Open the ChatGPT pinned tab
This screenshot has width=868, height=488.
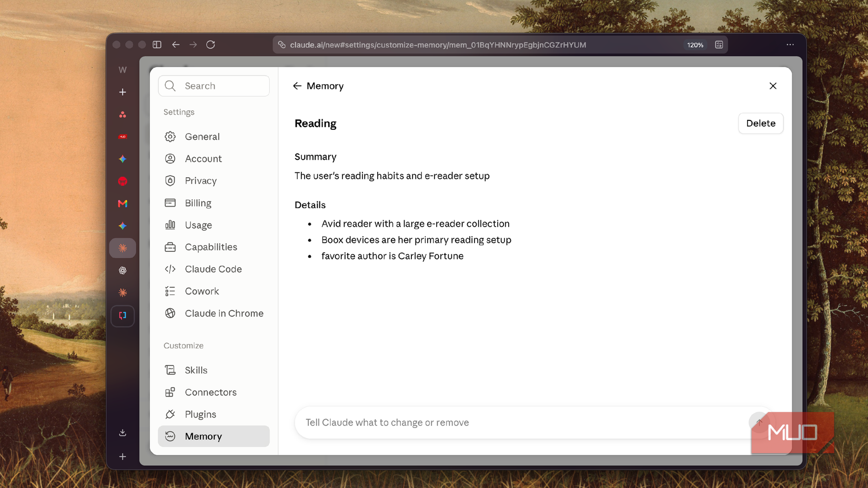123,270
